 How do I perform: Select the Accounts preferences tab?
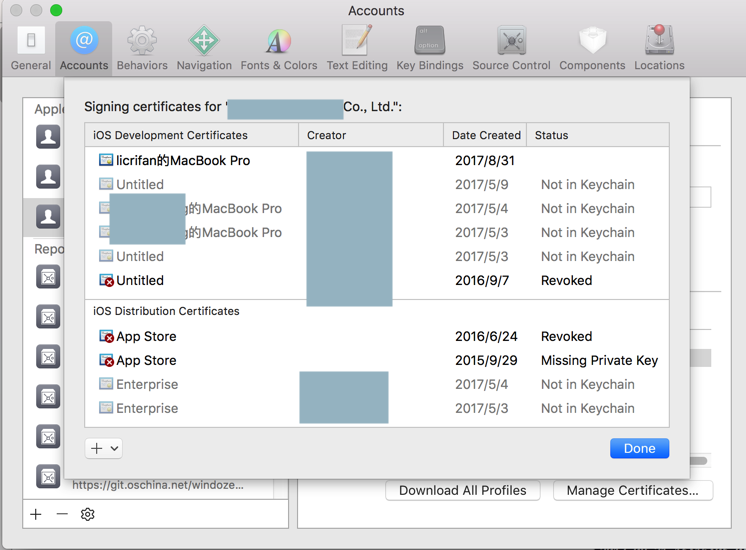84,48
